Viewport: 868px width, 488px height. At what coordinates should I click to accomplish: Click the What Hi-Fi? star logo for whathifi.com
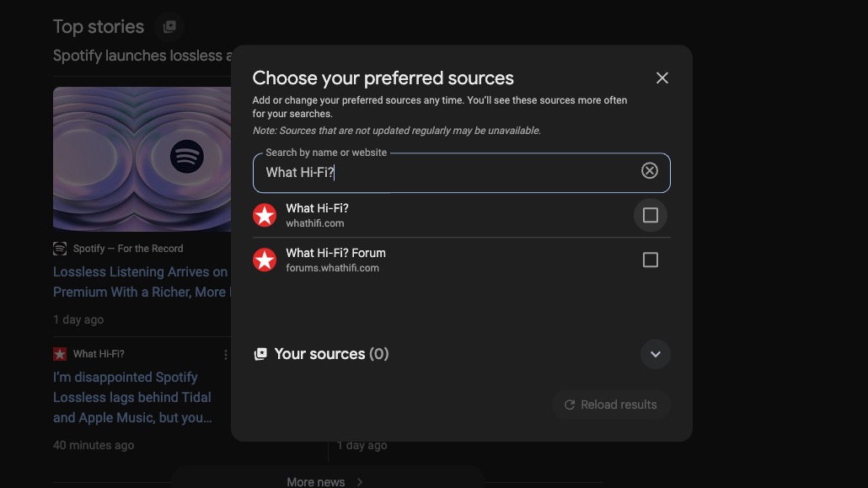point(265,215)
